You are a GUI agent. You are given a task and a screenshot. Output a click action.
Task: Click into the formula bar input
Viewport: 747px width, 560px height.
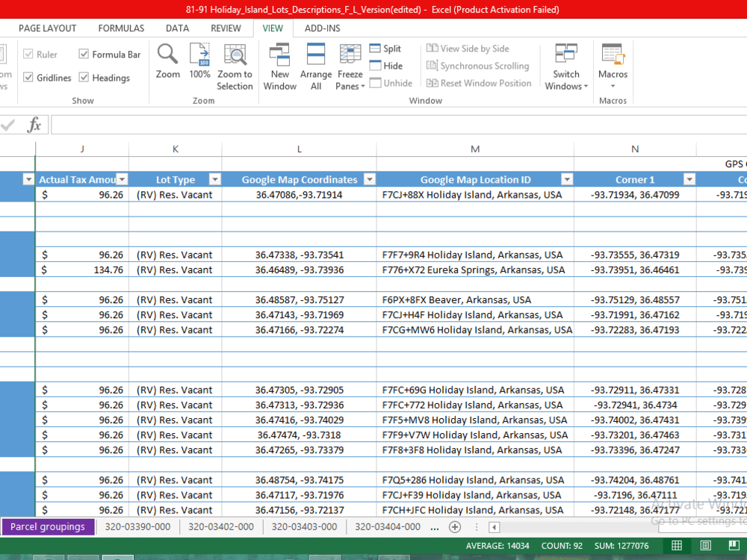(399, 125)
